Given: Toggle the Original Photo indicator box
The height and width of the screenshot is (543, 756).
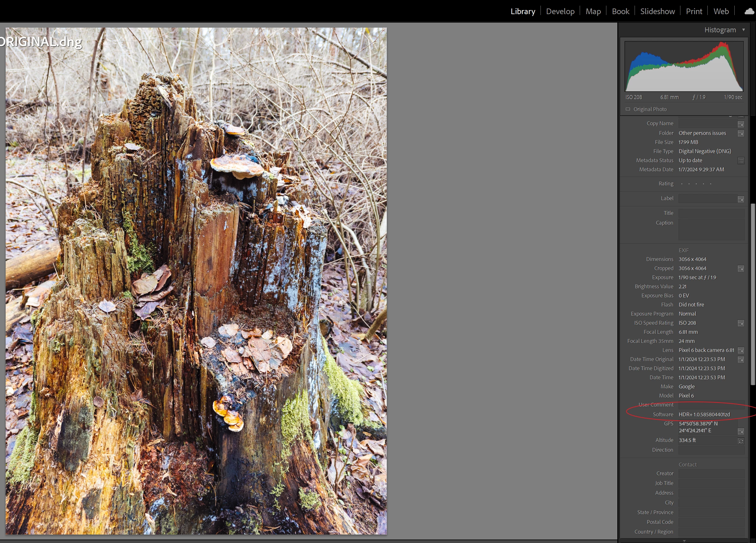Looking at the screenshot, I should tap(628, 109).
